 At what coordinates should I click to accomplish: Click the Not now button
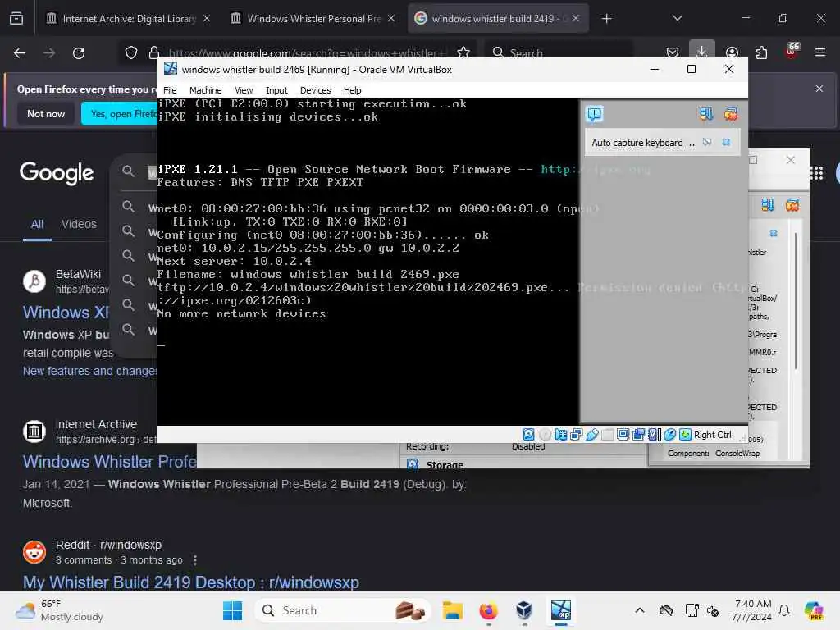coord(46,113)
